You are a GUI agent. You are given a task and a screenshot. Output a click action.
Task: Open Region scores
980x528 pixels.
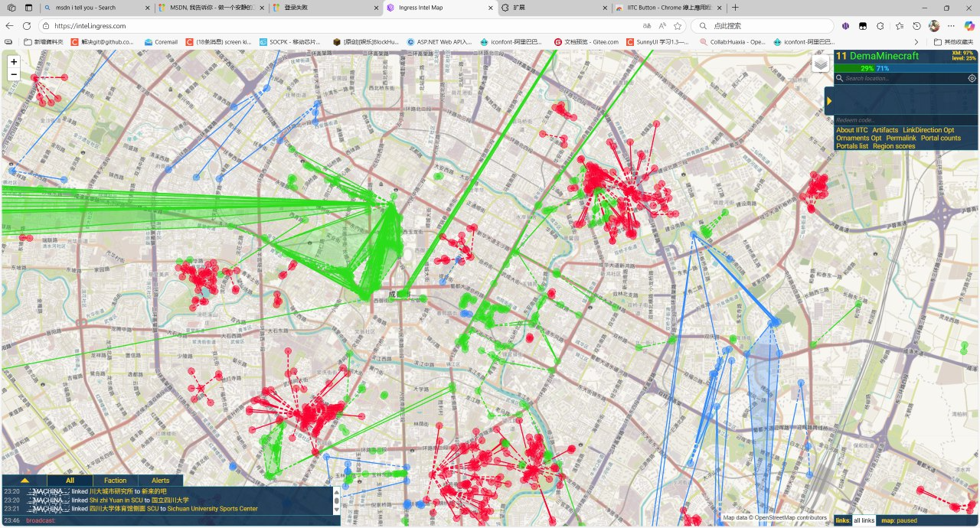point(894,145)
